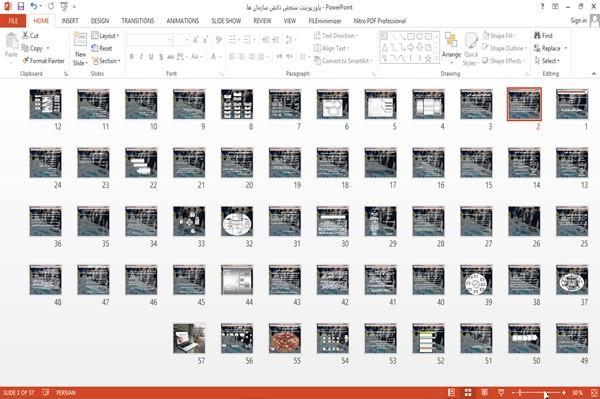The width and height of the screenshot is (600, 399).
Task: Open Quick Styles gallery
Action: (x=471, y=49)
